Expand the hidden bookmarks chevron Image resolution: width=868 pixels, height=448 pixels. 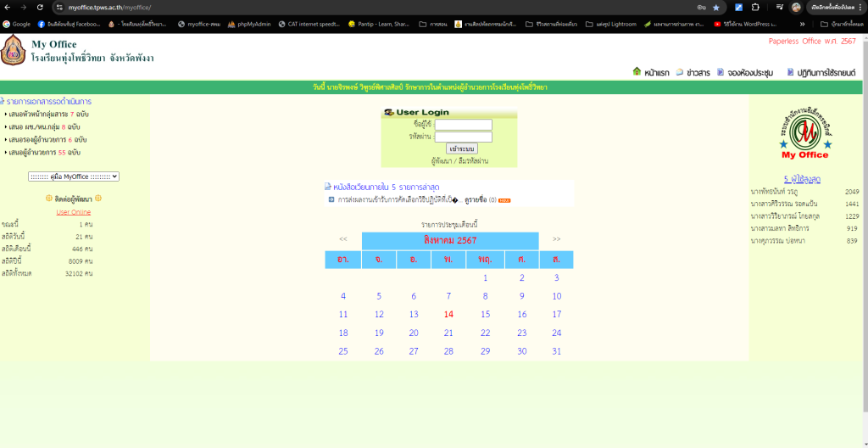click(802, 24)
